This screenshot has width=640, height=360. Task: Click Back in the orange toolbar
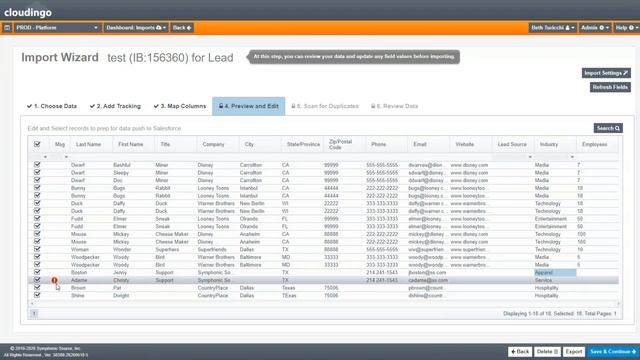[x=182, y=28]
